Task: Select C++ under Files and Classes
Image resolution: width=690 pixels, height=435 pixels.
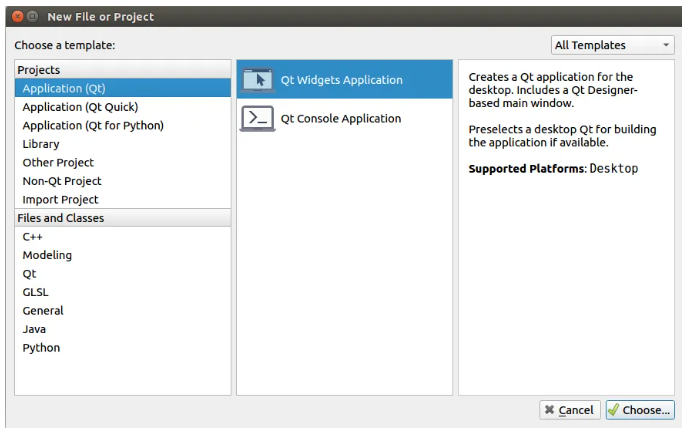Action: coord(123,237)
